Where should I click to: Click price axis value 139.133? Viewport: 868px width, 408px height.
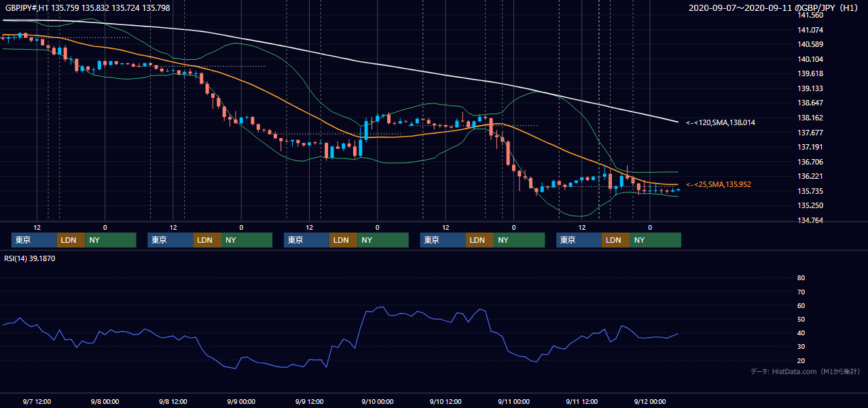810,88
